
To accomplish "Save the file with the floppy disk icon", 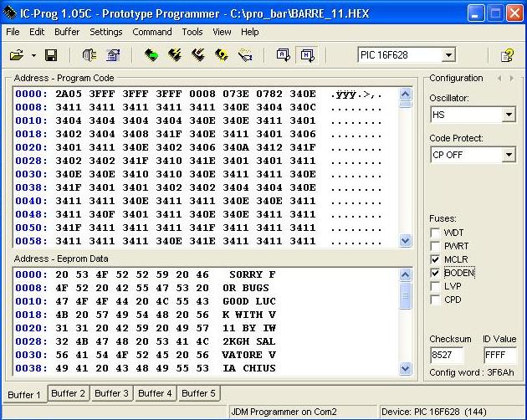I will click(x=51, y=55).
